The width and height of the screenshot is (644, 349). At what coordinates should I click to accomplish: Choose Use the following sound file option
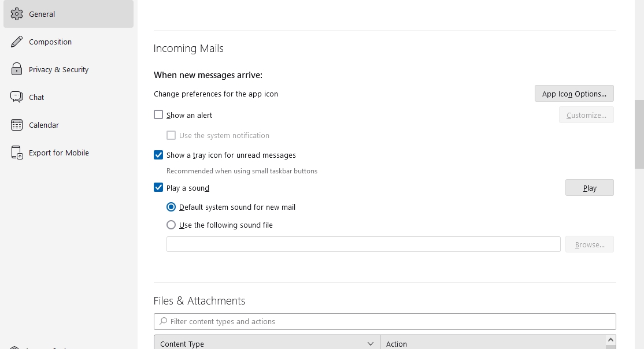pyautogui.click(x=171, y=225)
